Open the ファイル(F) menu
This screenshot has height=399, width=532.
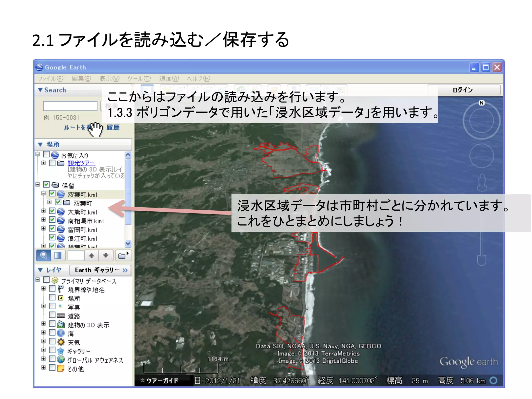[50, 78]
